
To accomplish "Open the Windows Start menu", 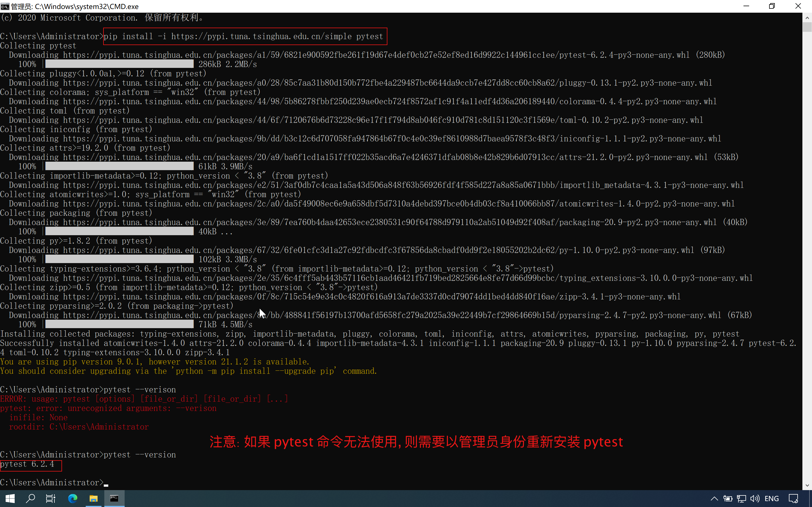I will point(10,499).
